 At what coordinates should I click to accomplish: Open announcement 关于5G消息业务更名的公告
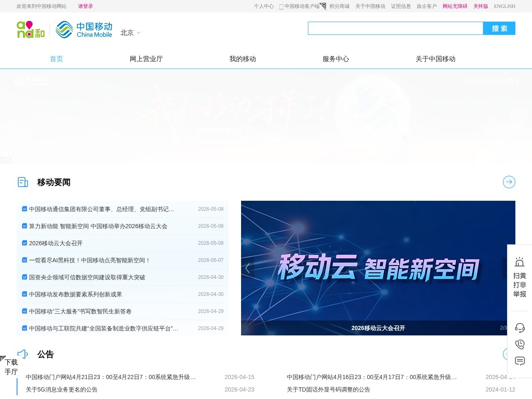(62, 389)
